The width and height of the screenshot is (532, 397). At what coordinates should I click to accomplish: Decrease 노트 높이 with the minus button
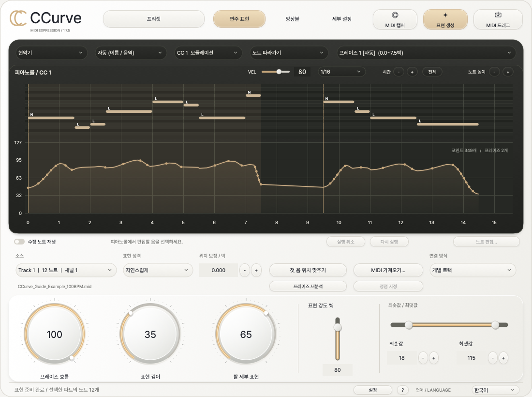[x=494, y=72]
